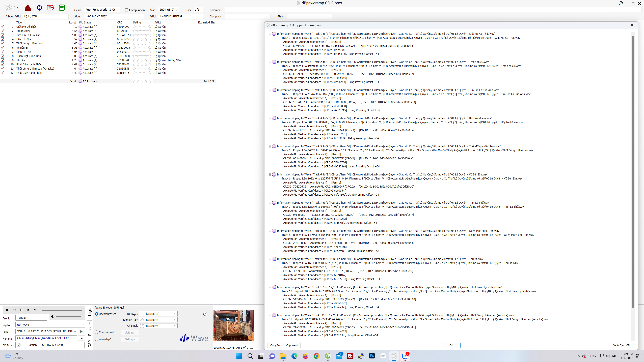Open the Year dropdown
644x362 pixels.
176,10
